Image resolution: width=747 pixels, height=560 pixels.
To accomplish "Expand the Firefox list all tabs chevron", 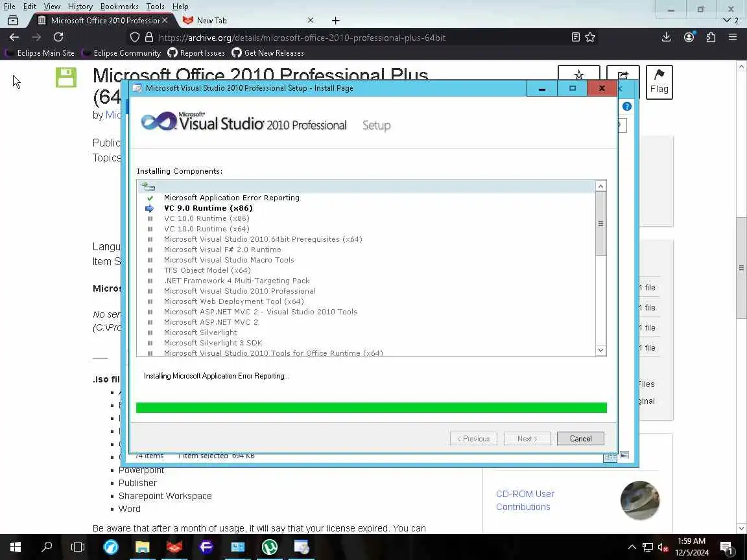I will pos(727,20).
